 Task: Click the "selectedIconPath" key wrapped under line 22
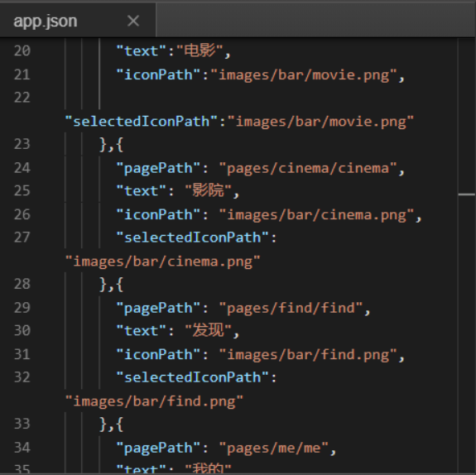coord(142,122)
